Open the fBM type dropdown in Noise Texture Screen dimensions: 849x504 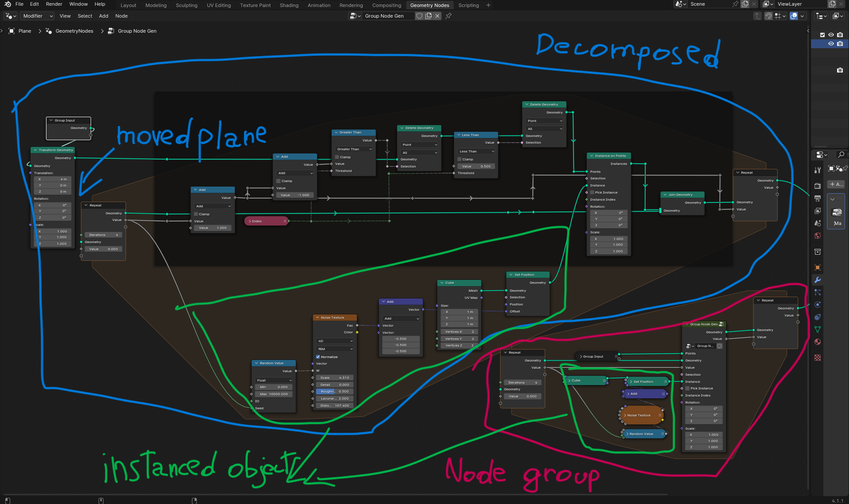(335, 349)
